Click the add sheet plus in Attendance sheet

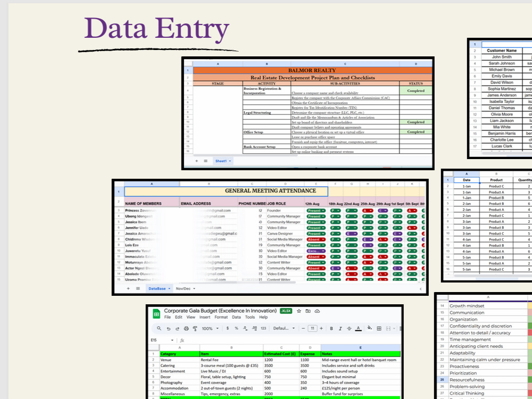pos(128,288)
